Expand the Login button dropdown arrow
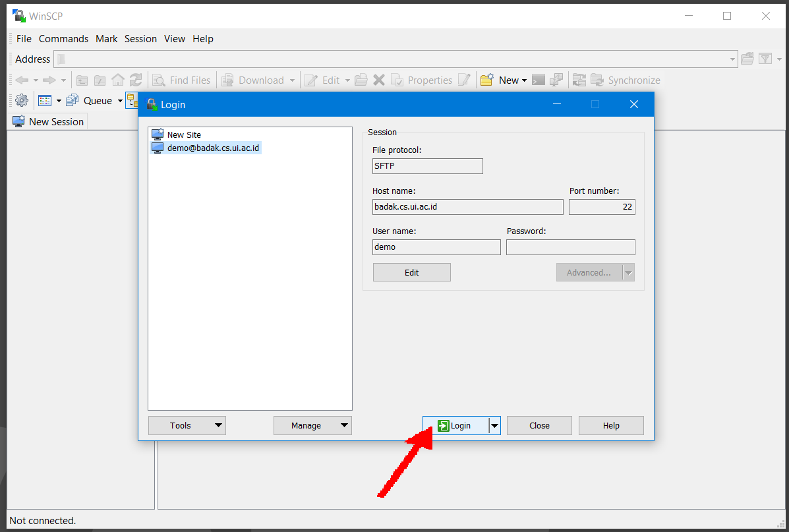This screenshot has width=789, height=532. point(495,426)
